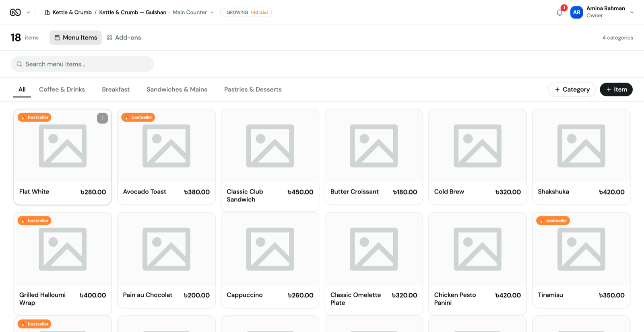The width and height of the screenshot is (644, 332).
Task: Click the Avocado Toast image placeholder
Action: coord(166,146)
